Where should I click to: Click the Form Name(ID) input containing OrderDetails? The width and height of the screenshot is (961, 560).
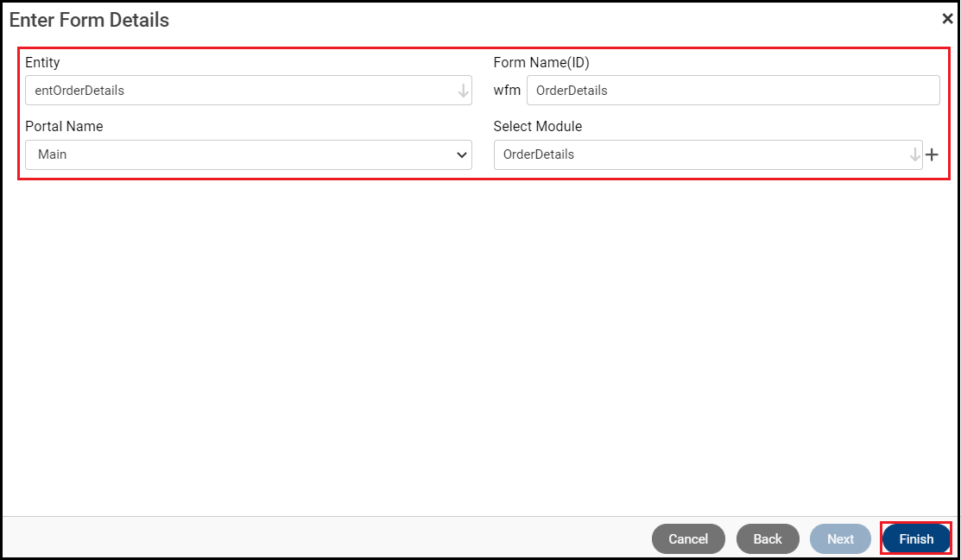pos(734,90)
